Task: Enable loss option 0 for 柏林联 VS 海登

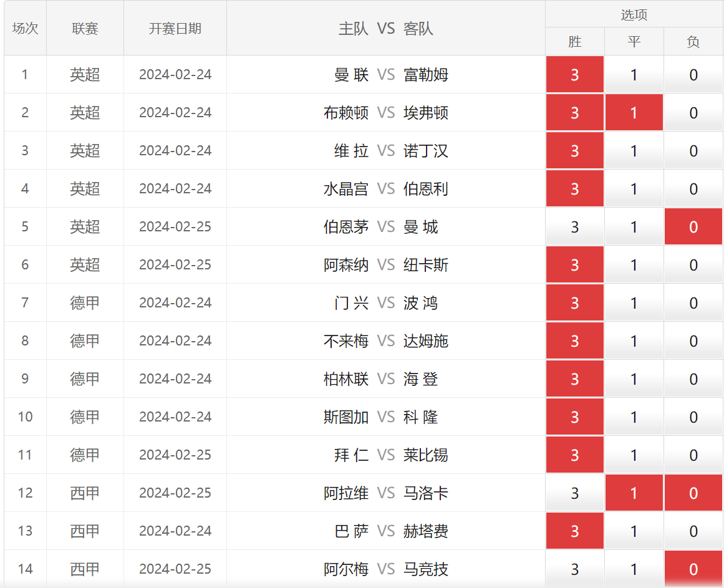Action: coord(693,378)
